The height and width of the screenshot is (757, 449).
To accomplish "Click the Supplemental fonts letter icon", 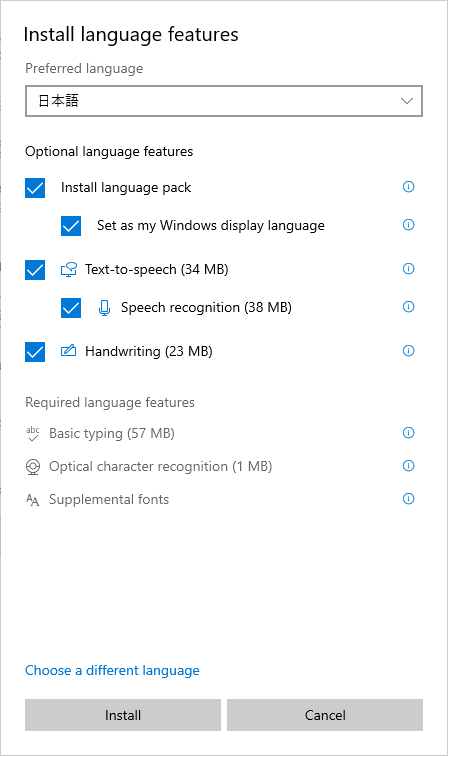I will 33,500.
